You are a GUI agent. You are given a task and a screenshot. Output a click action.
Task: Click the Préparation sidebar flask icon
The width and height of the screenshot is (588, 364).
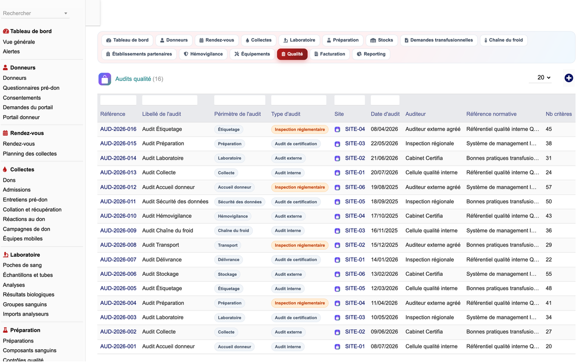pyautogui.click(x=5, y=330)
